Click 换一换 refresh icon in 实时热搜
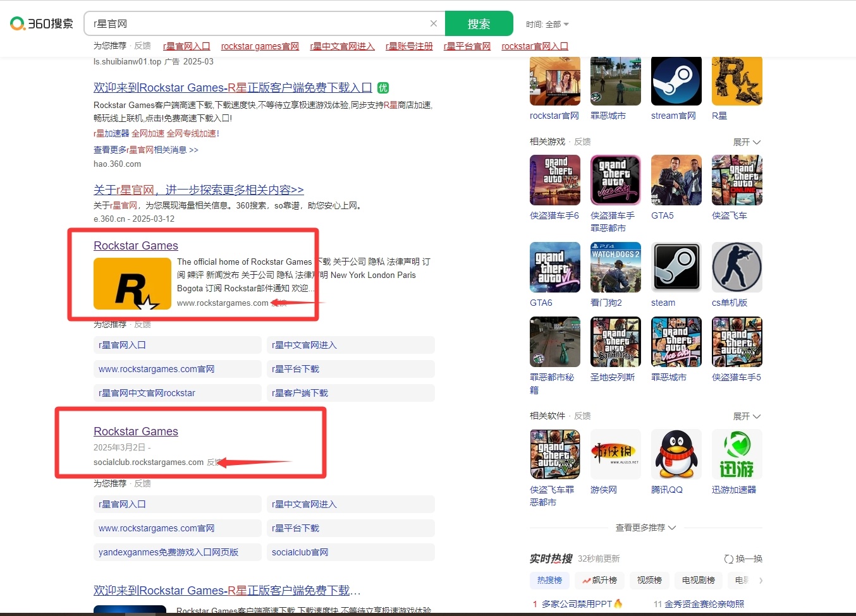 click(729, 559)
